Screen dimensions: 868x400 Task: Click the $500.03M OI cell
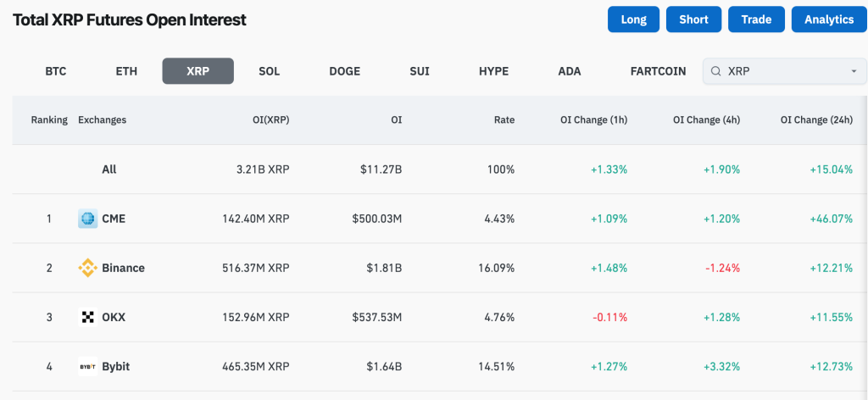click(377, 219)
